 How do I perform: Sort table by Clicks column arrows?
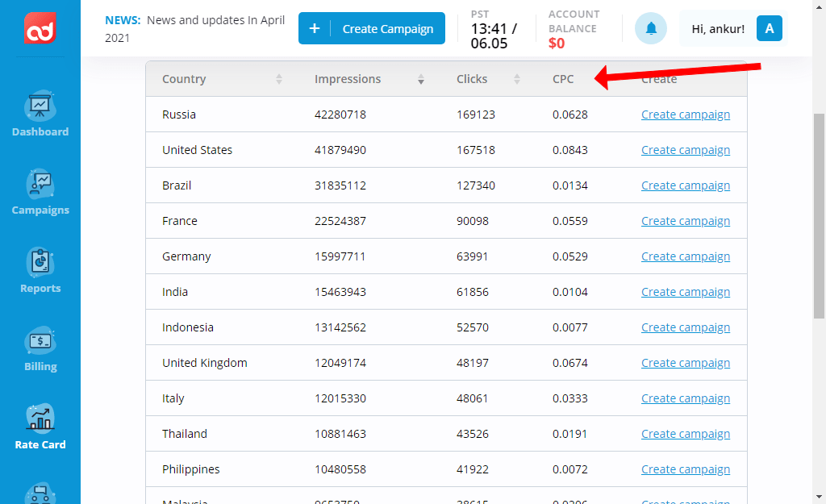coord(517,79)
